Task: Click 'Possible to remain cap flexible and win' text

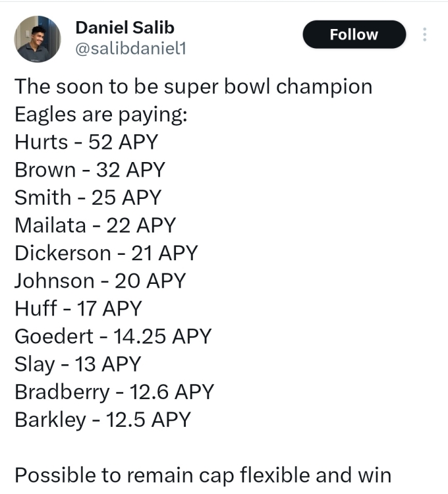Action: click(x=203, y=476)
